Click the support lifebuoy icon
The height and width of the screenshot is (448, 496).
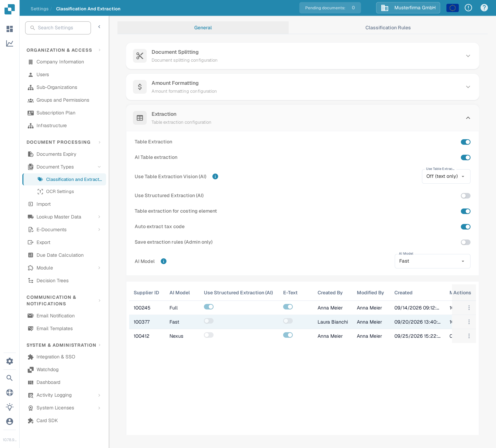click(x=10, y=392)
